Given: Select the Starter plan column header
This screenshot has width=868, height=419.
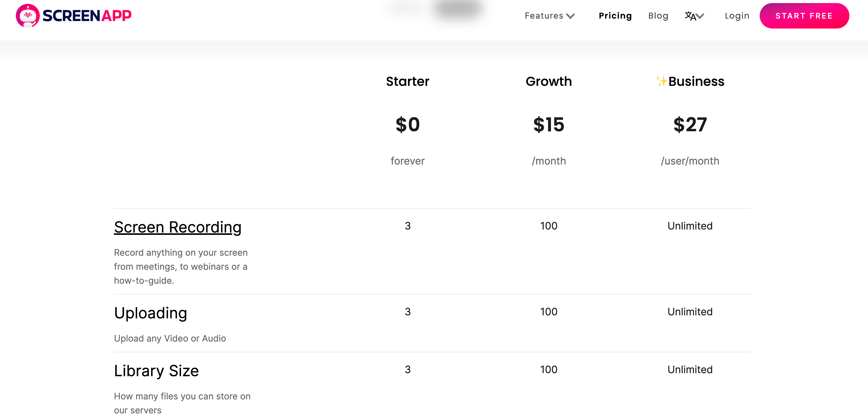Looking at the screenshot, I should tap(407, 81).
